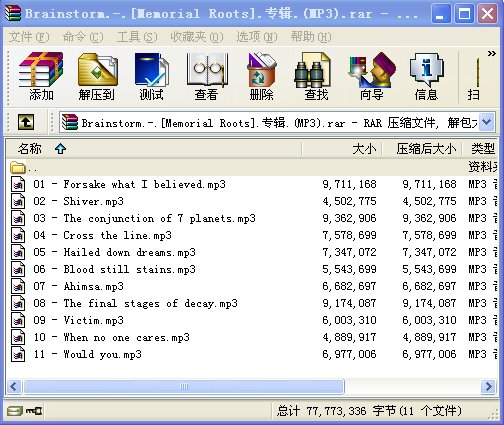Click the archive path address field
The height and width of the screenshot is (425, 504).
coord(269,122)
